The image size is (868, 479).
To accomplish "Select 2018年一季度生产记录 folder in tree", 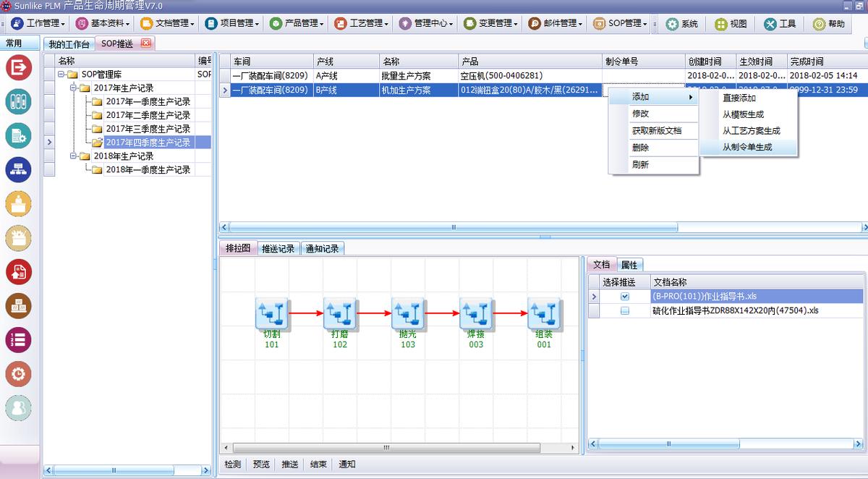I will pos(148,170).
